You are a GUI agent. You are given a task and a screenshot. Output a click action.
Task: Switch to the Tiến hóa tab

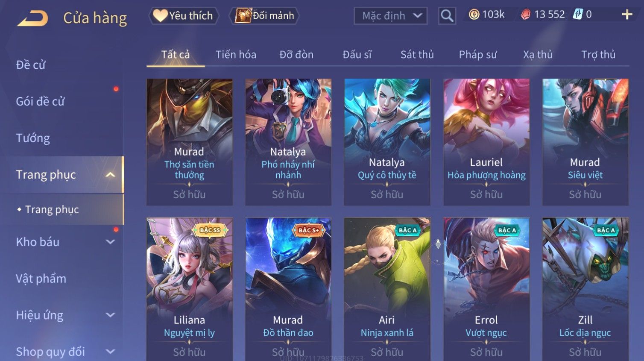236,55
